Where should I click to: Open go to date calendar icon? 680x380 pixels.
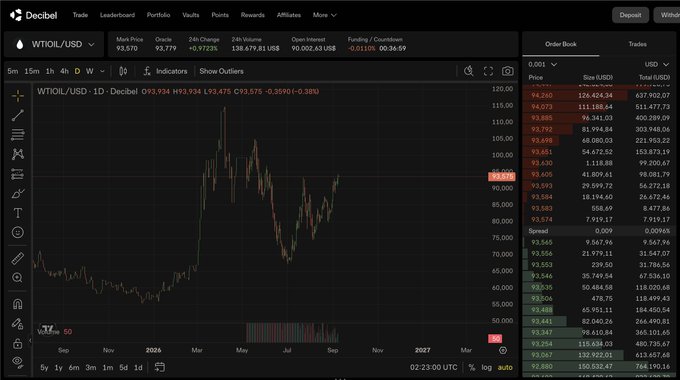(x=160, y=367)
